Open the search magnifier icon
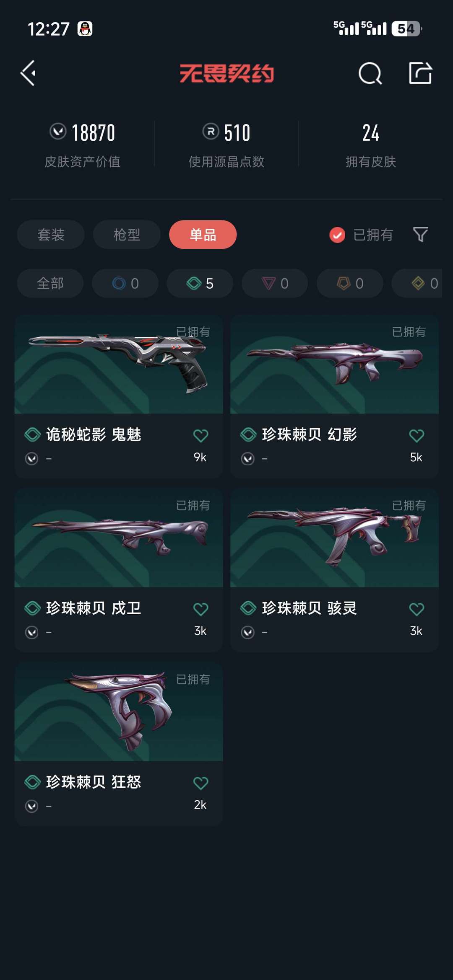 pos(370,73)
